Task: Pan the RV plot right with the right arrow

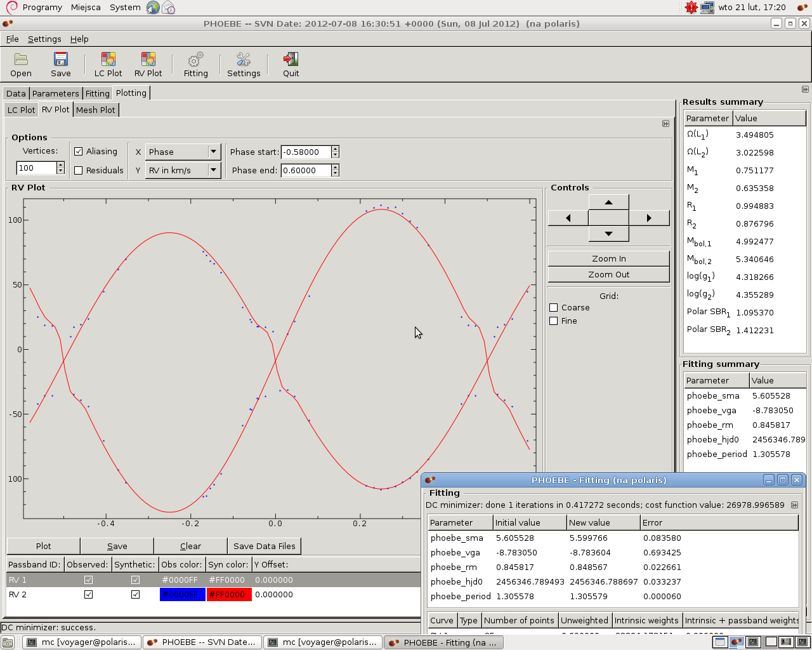Action: point(649,218)
